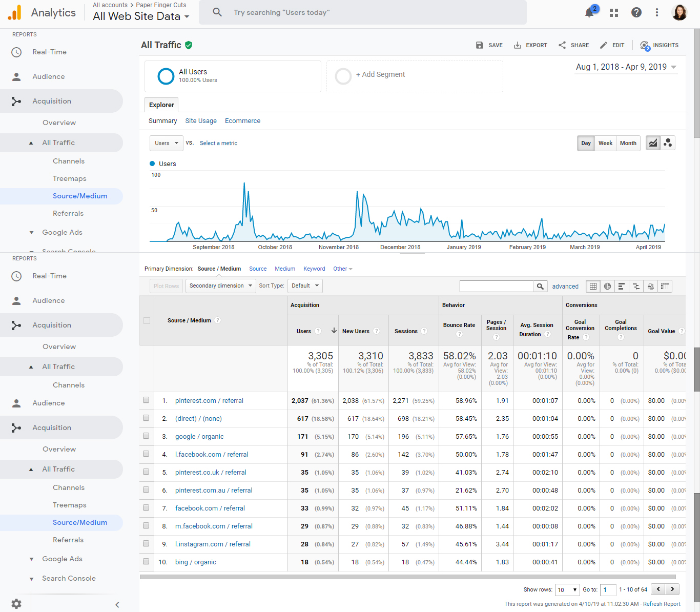Share the report
This screenshot has height=612, width=700.
[573, 45]
